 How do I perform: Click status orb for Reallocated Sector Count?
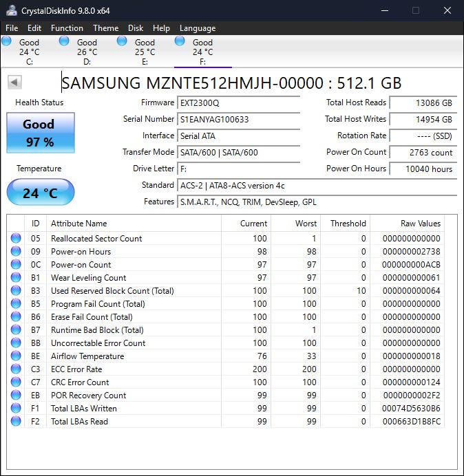[x=16, y=239]
